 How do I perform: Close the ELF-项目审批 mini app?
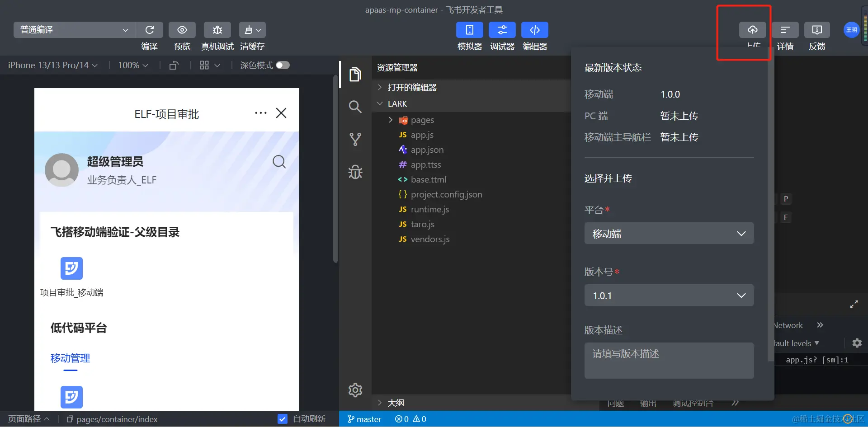[x=281, y=113]
